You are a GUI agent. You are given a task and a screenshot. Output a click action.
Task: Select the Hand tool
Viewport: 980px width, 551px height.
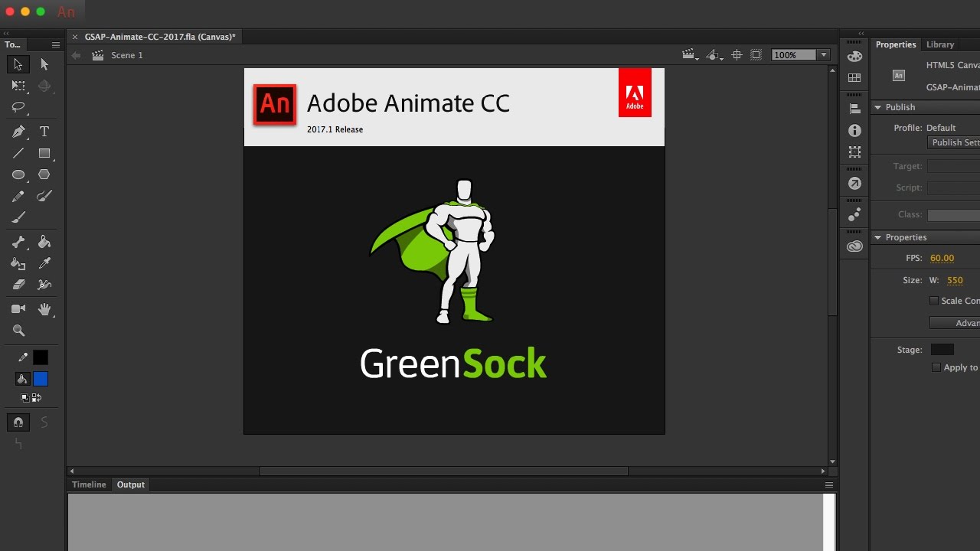(x=44, y=309)
